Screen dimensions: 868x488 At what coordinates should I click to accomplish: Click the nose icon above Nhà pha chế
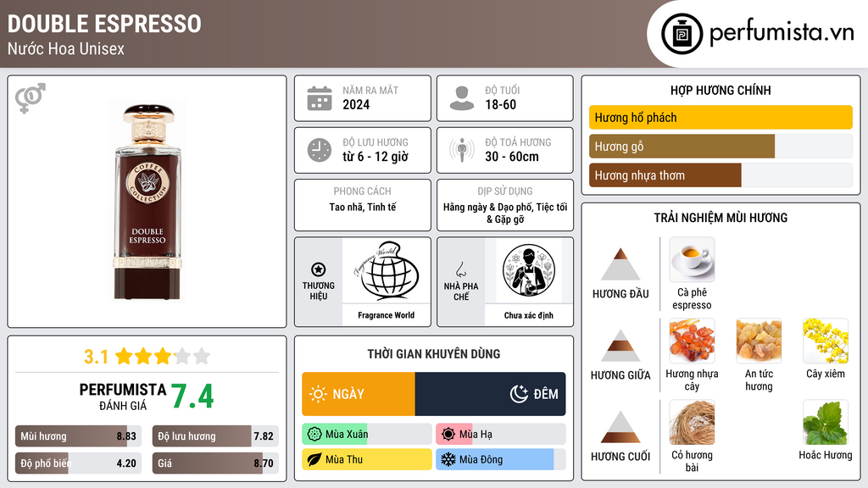[460, 269]
